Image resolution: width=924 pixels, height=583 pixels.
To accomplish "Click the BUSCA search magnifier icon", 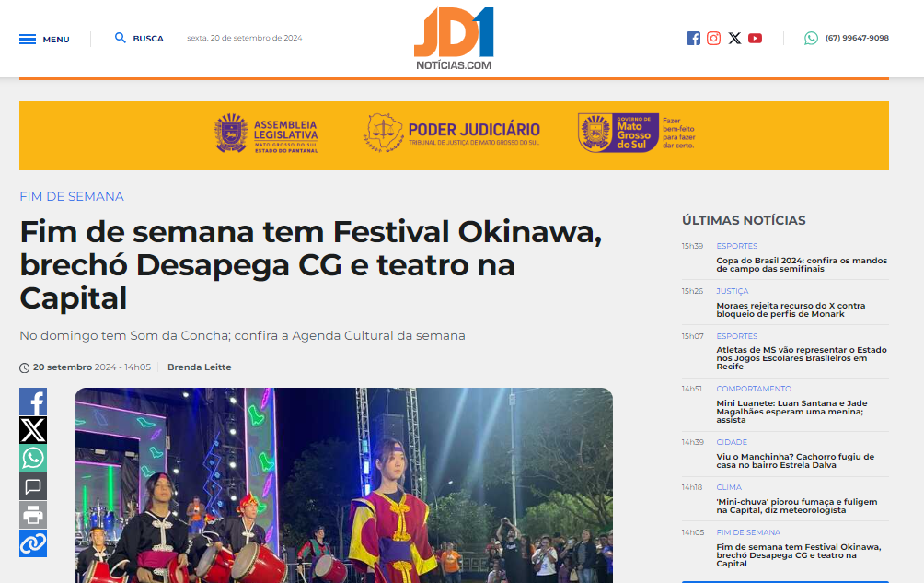I will click(121, 38).
